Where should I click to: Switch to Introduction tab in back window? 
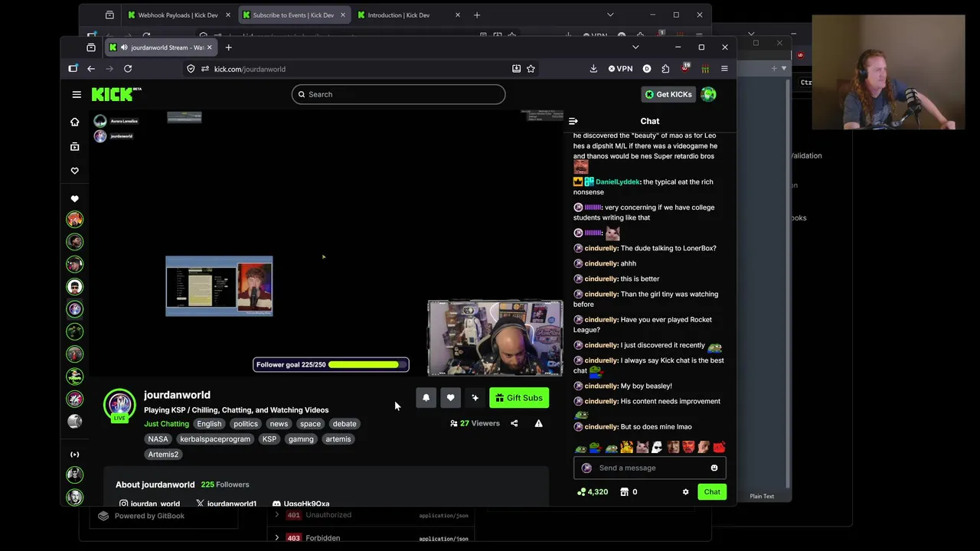408,15
